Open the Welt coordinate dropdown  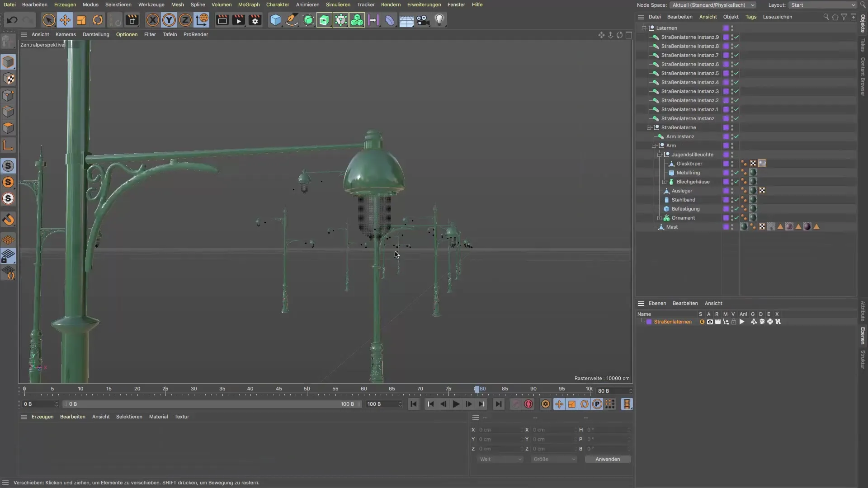(500, 459)
